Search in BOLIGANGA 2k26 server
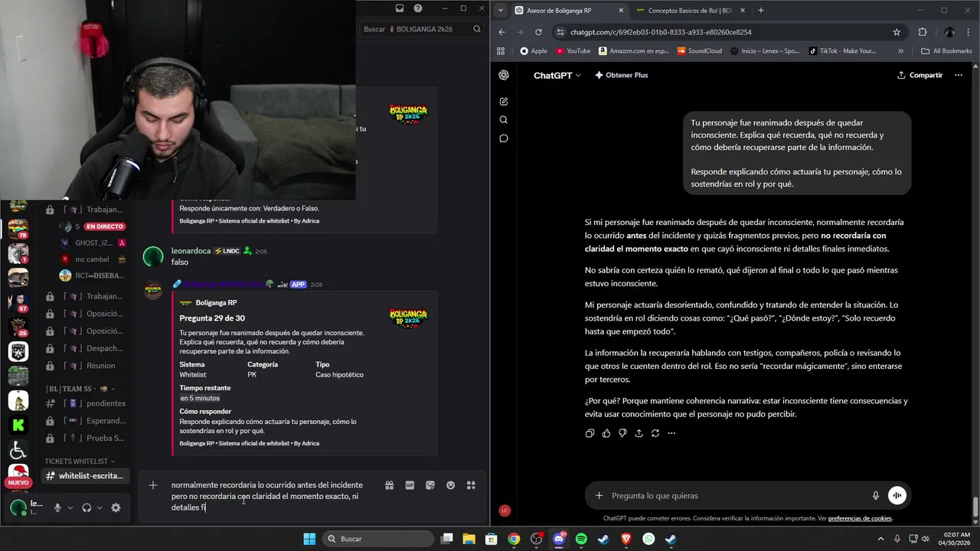980x551 pixels. click(422, 29)
